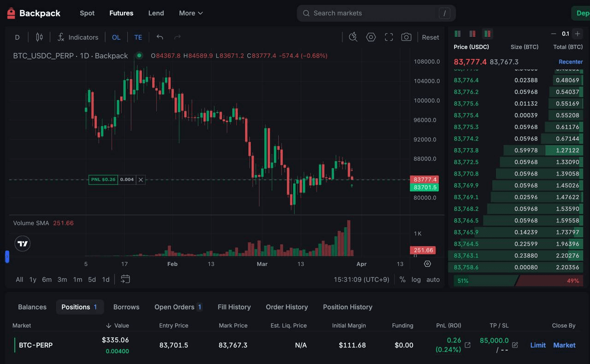Click the blue panel resize handle
The width and height of the screenshot is (590, 364).
pyautogui.click(x=7, y=257)
